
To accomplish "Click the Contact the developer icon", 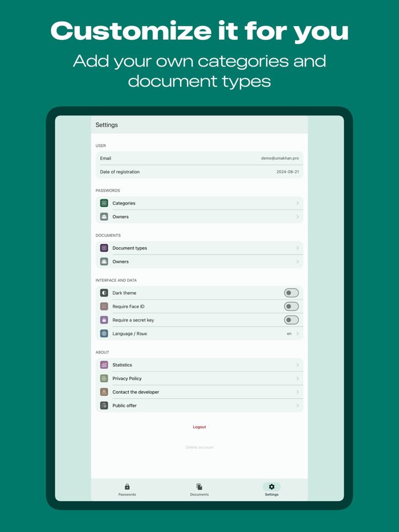I will pos(104,392).
